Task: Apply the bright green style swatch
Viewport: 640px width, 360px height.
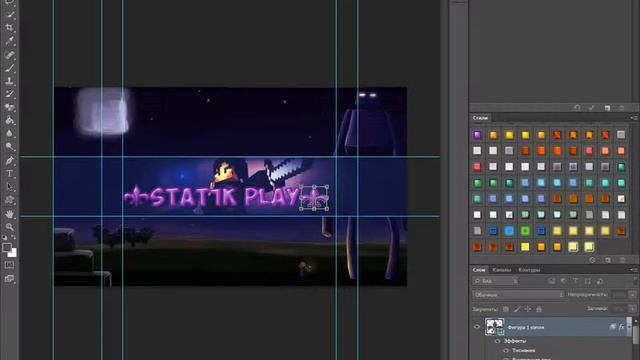Action: [525, 231]
